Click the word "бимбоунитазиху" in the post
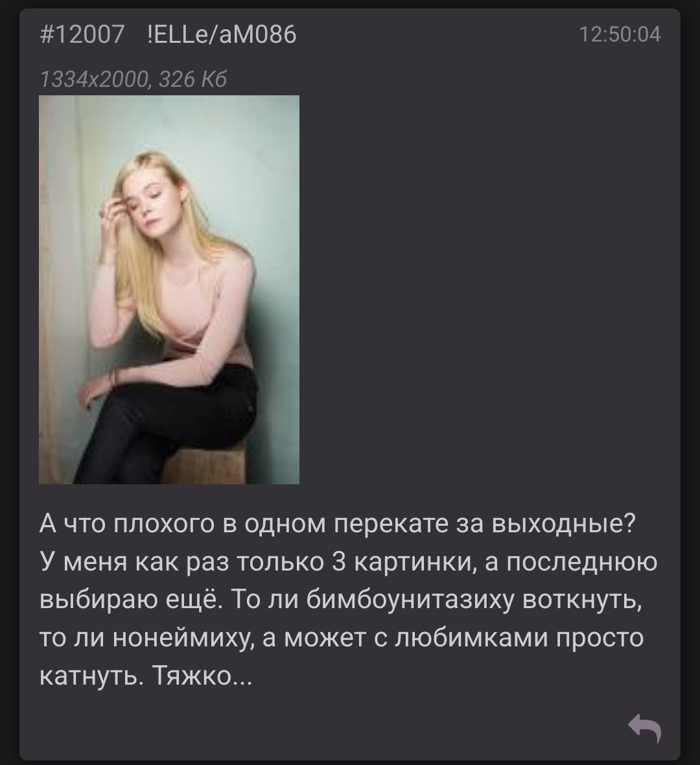Screen dimensions: 700x765 [410, 600]
